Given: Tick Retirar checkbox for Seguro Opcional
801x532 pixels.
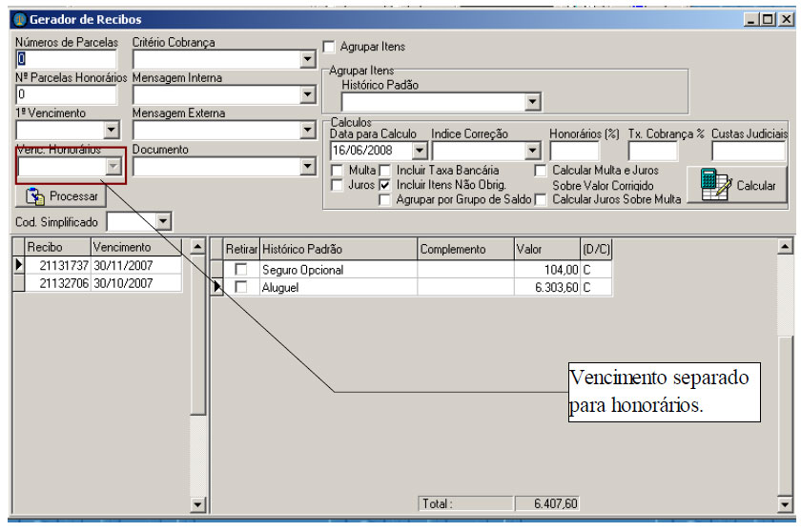Looking at the screenshot, I should [x=241, y=270].
